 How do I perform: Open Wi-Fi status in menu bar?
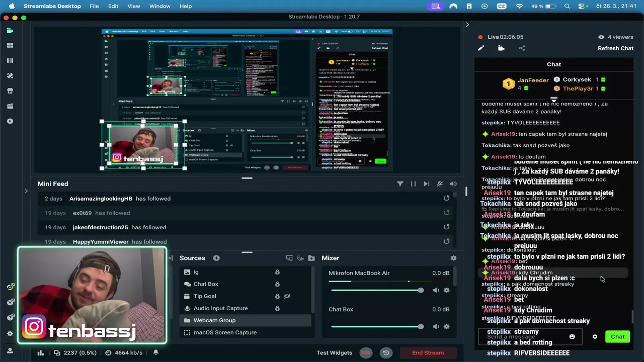519,6
